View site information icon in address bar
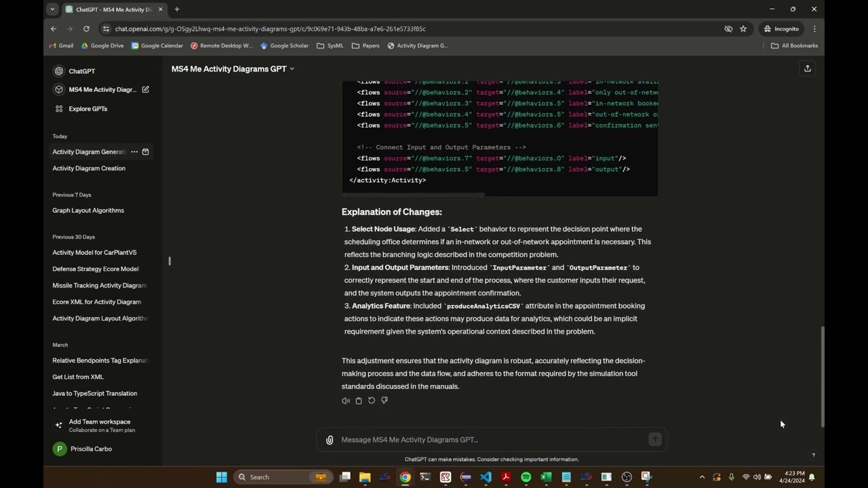868x488 pixels. [x=105, y=29]
